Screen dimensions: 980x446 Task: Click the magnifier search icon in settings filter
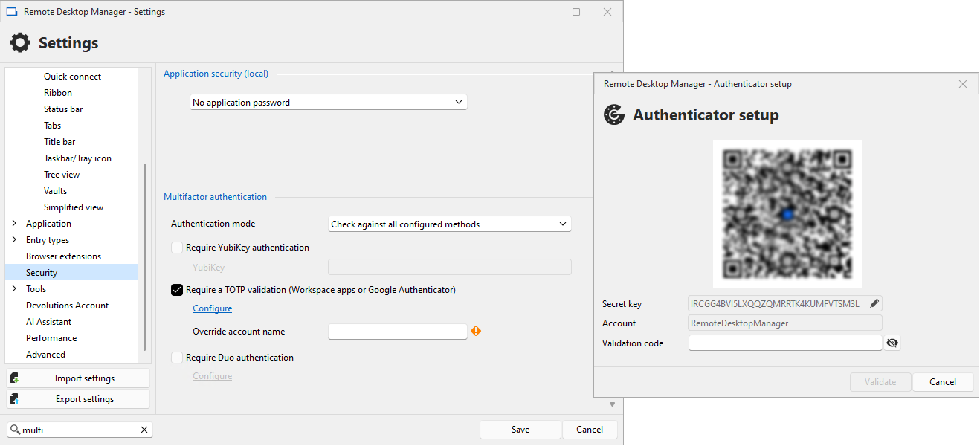click(15, 430)
